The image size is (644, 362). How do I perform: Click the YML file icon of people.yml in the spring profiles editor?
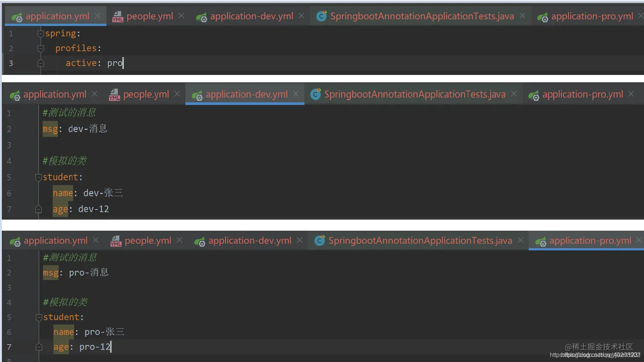coord(118,17)
